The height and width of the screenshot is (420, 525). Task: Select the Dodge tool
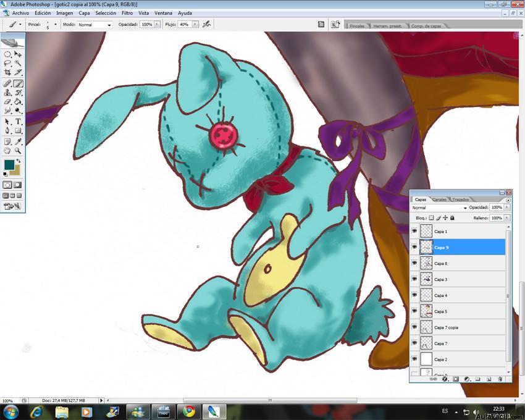coord(18,111)
